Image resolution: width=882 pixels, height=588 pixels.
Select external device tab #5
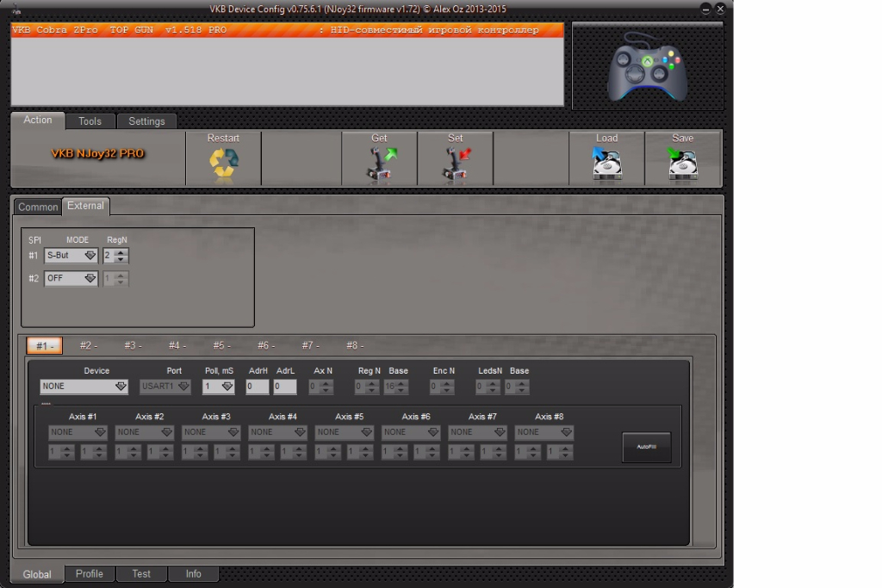(221, 345)
